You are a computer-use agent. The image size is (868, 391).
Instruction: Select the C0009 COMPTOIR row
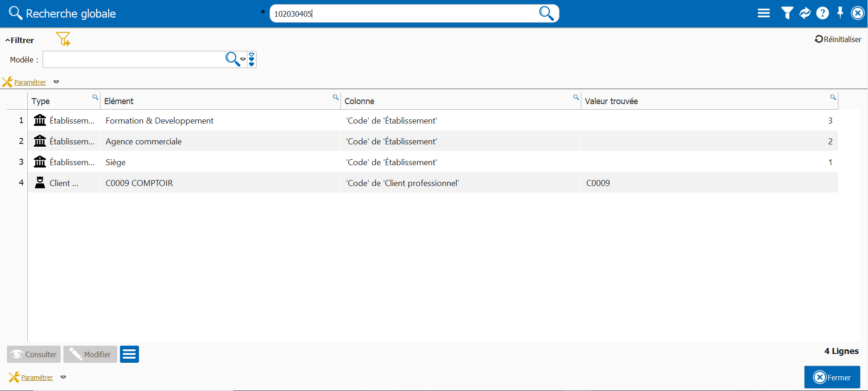(139, 183)
